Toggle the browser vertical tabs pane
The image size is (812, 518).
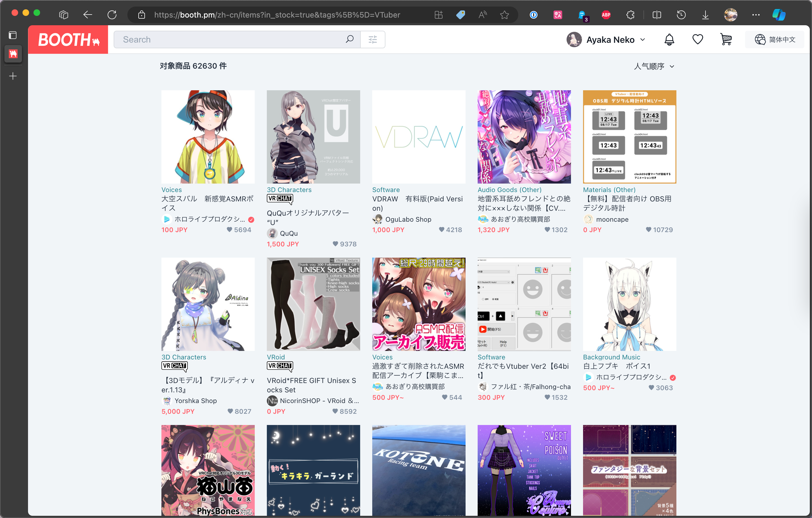(13, 35)
